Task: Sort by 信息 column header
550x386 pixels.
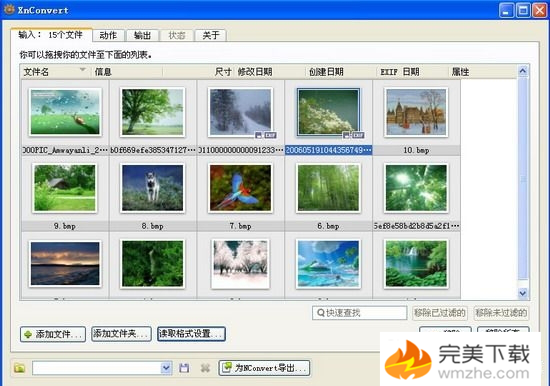Action: tap(126, 72)
